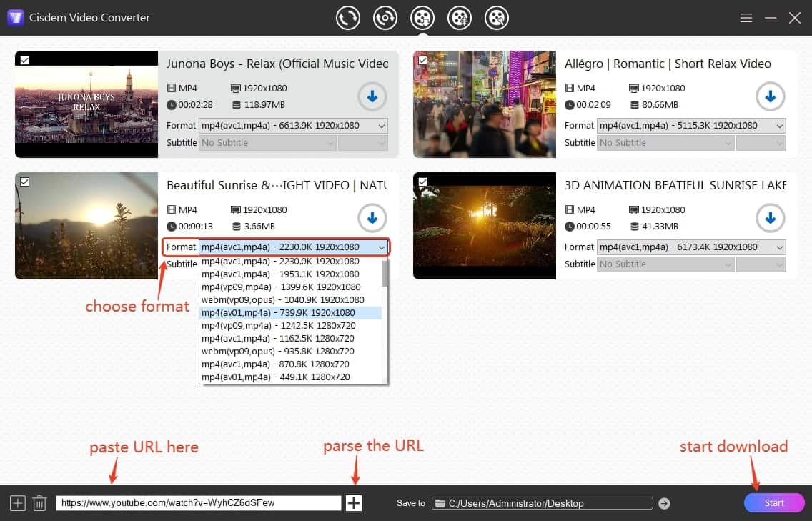Open Subtitle dropdown for Allégro Romantic

666,142
